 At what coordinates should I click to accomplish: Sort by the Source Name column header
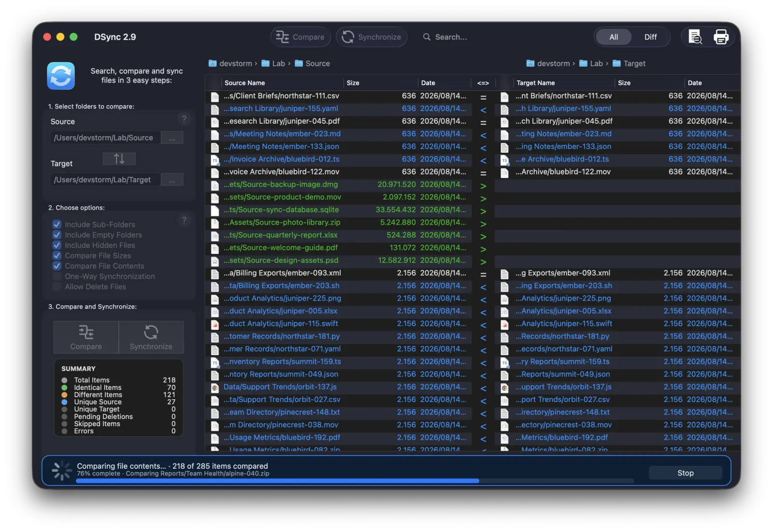[282, 83]
